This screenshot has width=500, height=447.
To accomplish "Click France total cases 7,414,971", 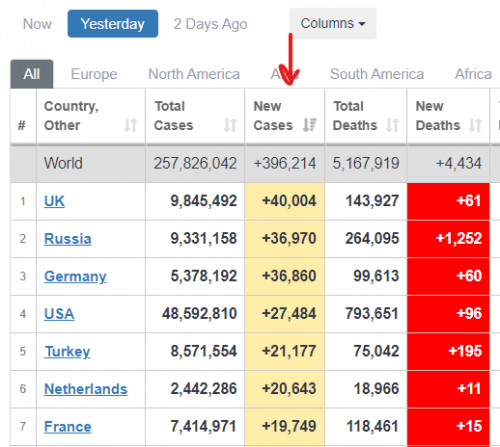I will point(204,426).
